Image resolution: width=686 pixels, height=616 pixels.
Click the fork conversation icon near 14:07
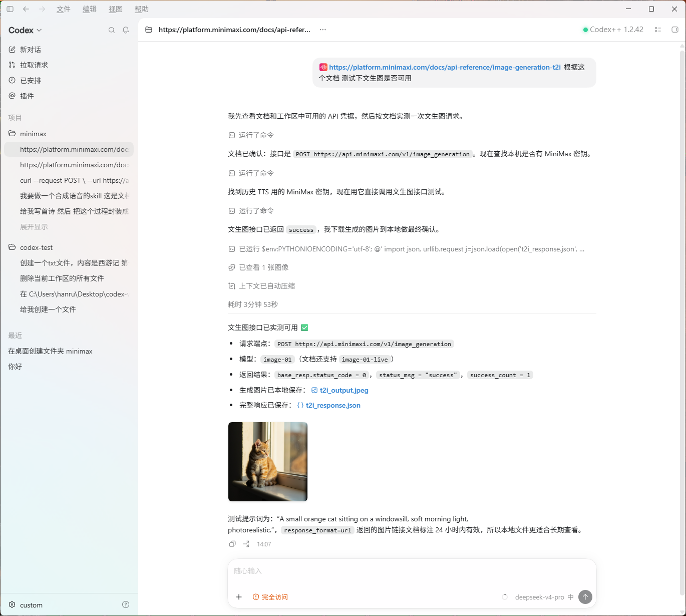(246, 544)
